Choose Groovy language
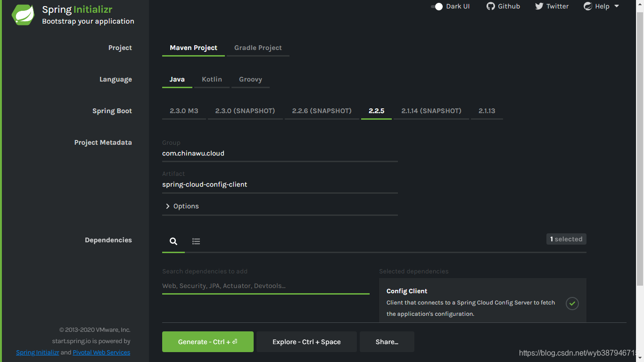Screen dimensions: 644x362 (x=250, y=79)
